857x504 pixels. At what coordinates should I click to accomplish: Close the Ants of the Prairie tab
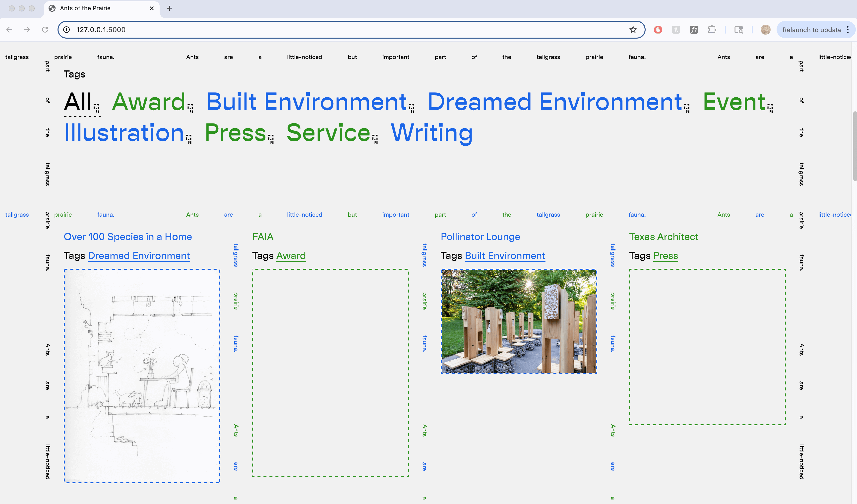pos(152,8)
